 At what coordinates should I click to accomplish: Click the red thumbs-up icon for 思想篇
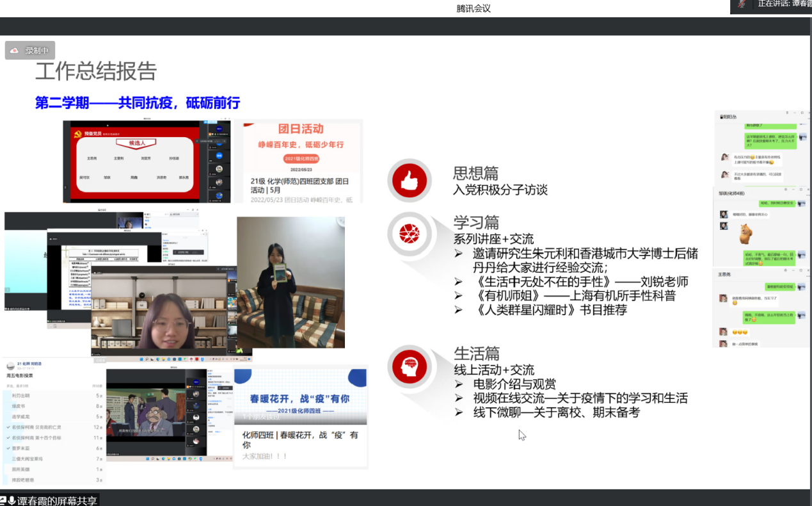tap(409, 181)
